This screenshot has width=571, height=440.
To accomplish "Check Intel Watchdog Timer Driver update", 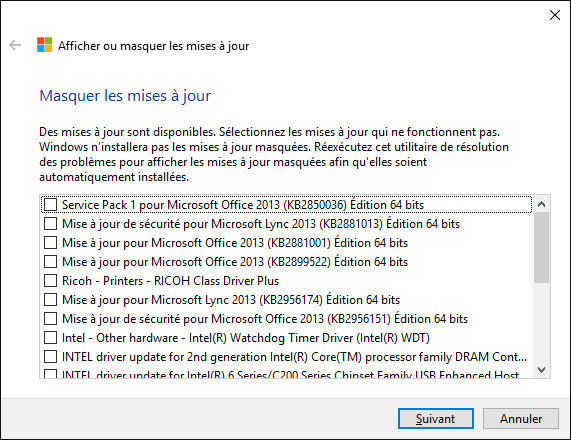I will (x=50, y=338).
